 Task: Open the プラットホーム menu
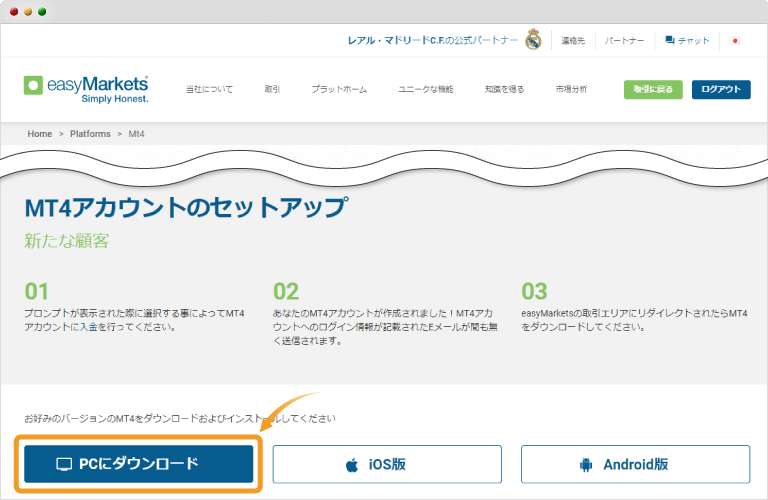339,89
